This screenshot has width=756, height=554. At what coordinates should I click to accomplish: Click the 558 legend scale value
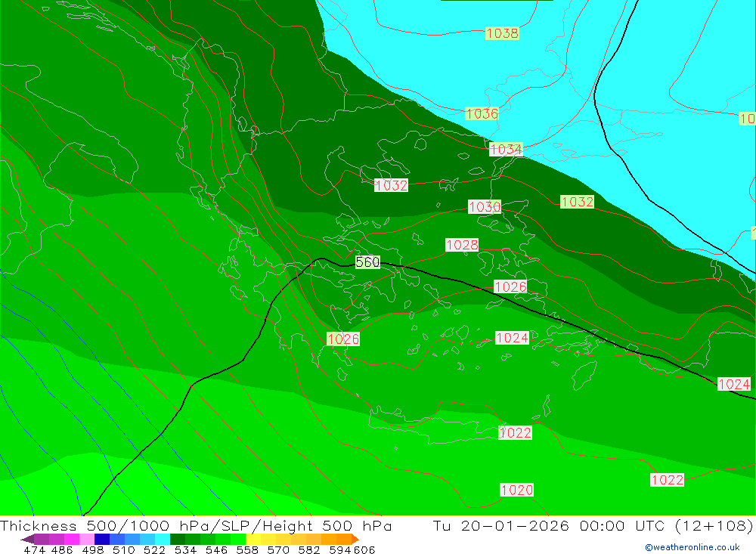[x=247, y=549]
